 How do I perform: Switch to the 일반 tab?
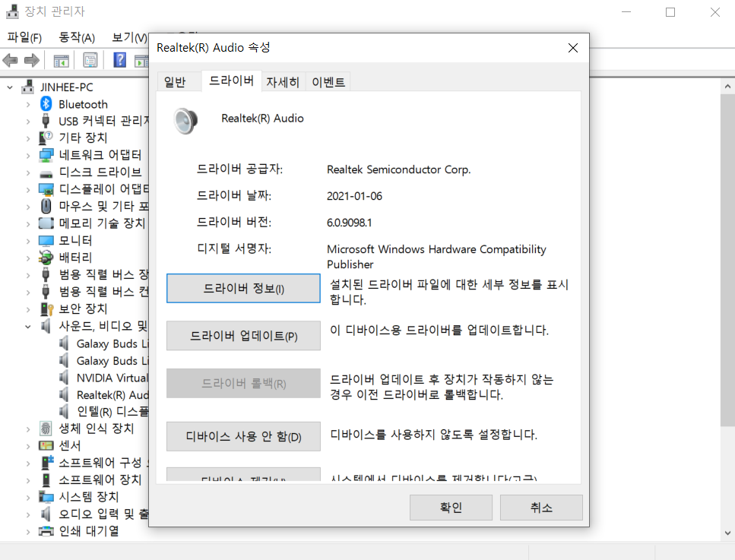[x=175, y=82]
